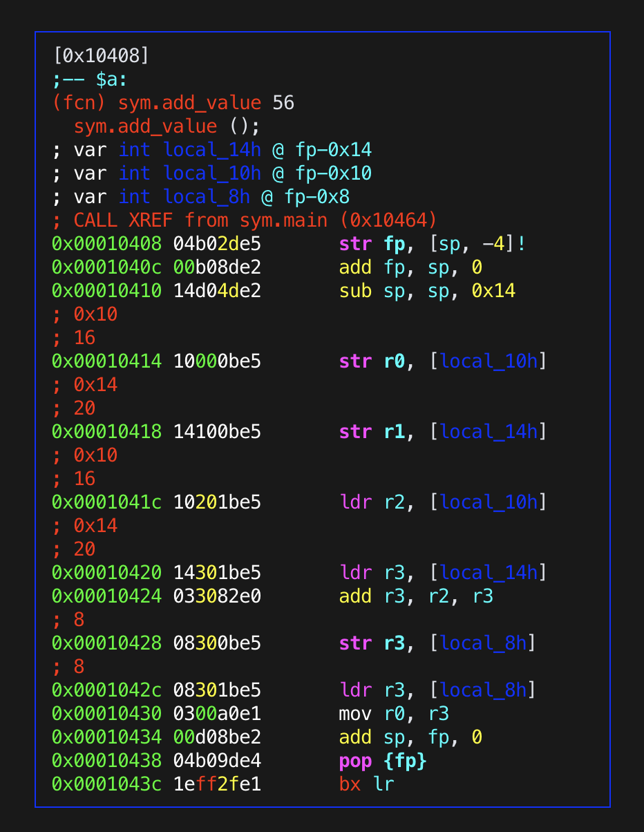Select the 'str r0, [local_10h]' instruction
Viewport: 644px width, 832px height.
click(x=443, y=361)
